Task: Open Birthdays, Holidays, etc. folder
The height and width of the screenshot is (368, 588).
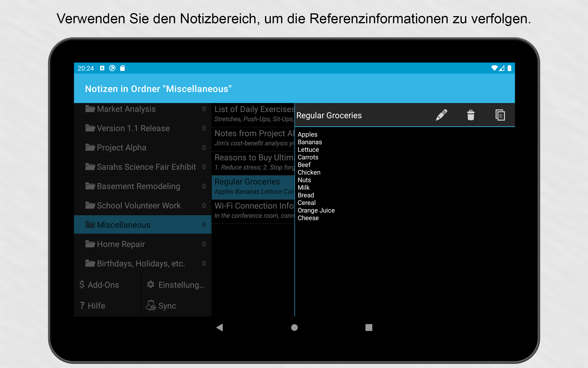Action: pyautogui.click(x=143, y=263)
